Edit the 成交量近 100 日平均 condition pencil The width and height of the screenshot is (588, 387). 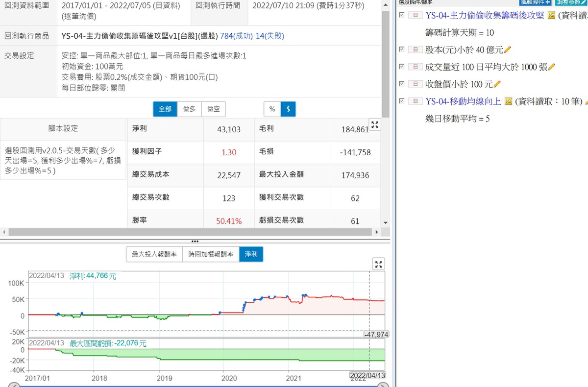pyautogui.click(x=552, y=67)
